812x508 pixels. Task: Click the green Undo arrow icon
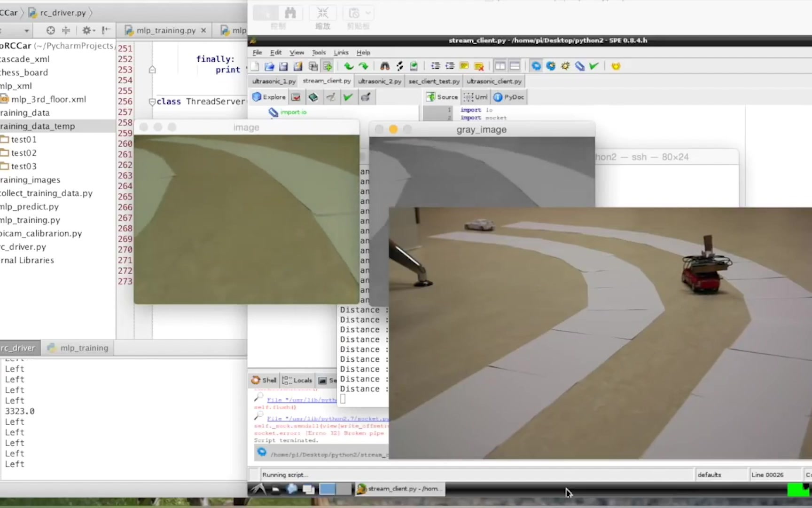[x=348, y=66]
